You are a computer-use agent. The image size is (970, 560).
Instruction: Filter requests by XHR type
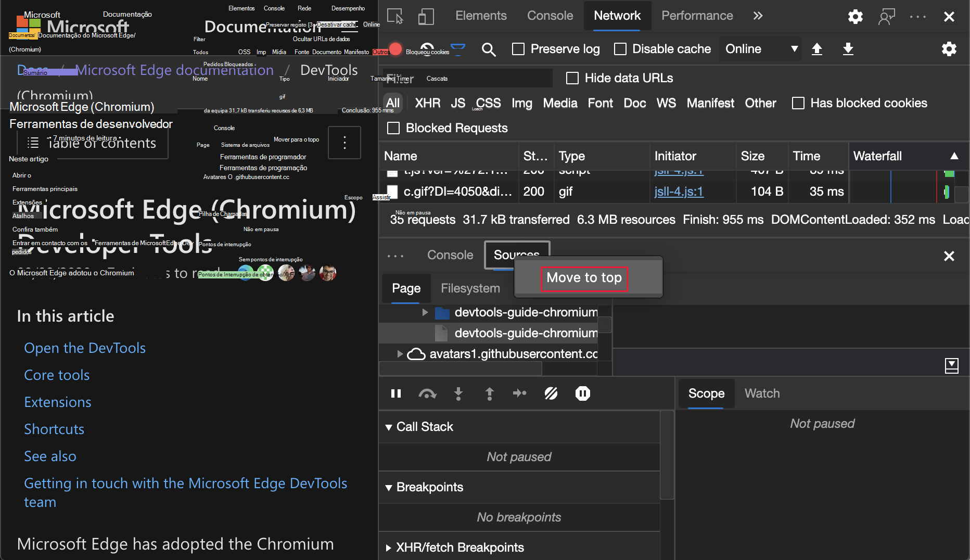pos(428,103)
